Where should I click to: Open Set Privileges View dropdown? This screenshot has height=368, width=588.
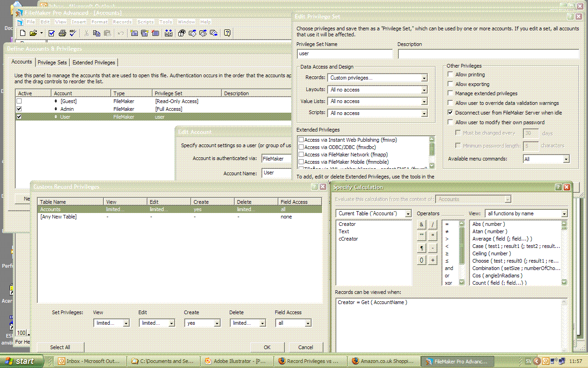pyautogui.click(x=111, y=323)
